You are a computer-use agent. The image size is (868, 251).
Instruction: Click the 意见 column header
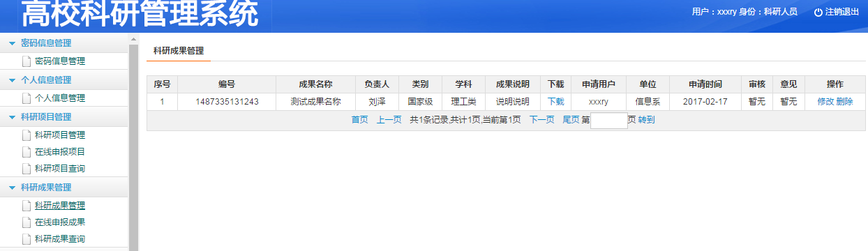point(788,84)
